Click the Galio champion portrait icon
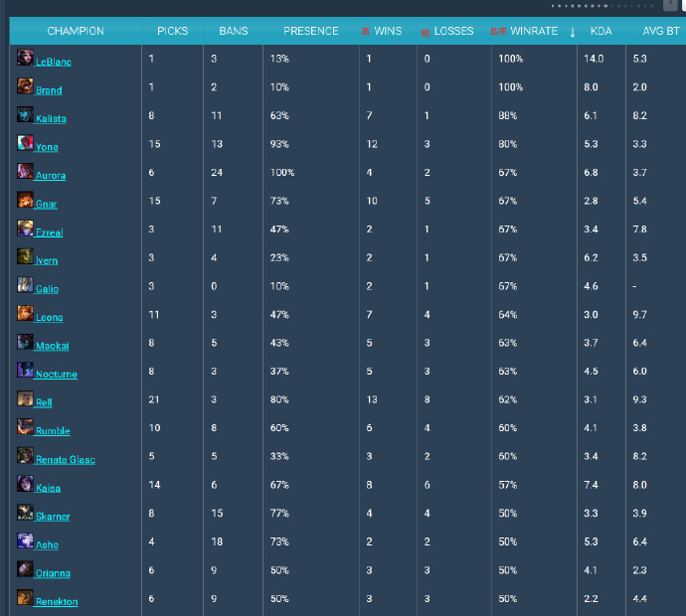Screen dimensions: 686x616 [25, 286]
